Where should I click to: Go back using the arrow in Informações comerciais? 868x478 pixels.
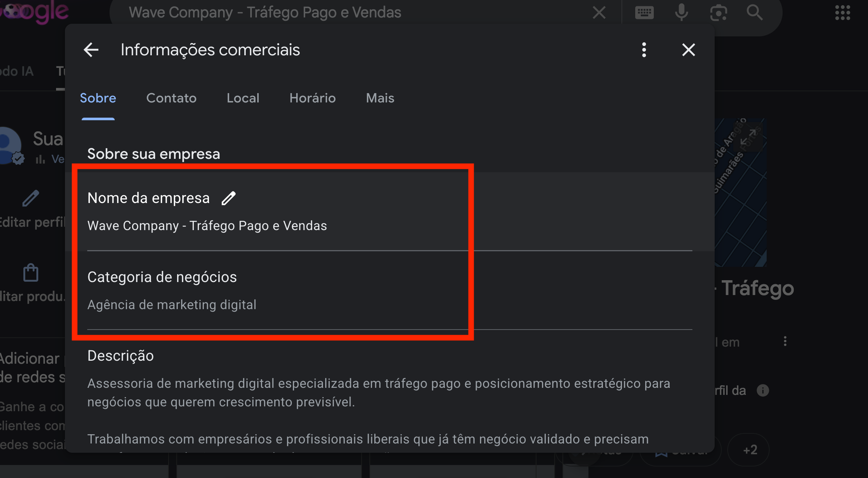[x=91, y=50]
